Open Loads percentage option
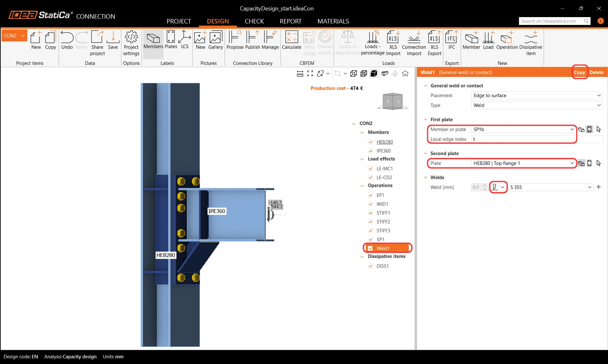Viewport: 608px width, 364px height. click(372, 43)
